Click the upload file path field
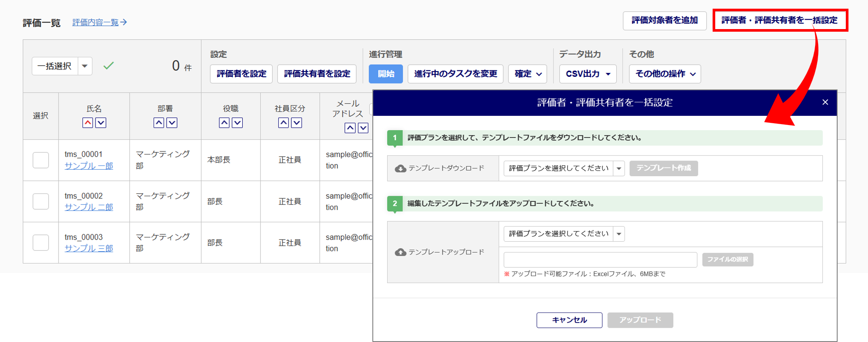 tap(600, 260)
